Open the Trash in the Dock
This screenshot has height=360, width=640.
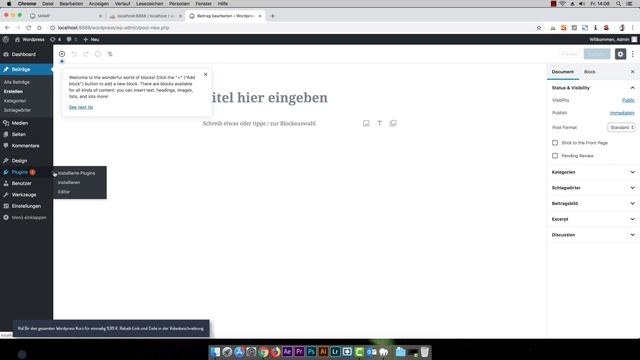click(x=424, y=351)
